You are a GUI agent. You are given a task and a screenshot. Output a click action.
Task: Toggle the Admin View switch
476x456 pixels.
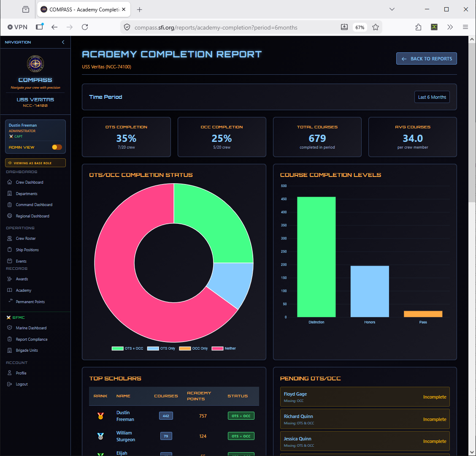tap(57, 147)
